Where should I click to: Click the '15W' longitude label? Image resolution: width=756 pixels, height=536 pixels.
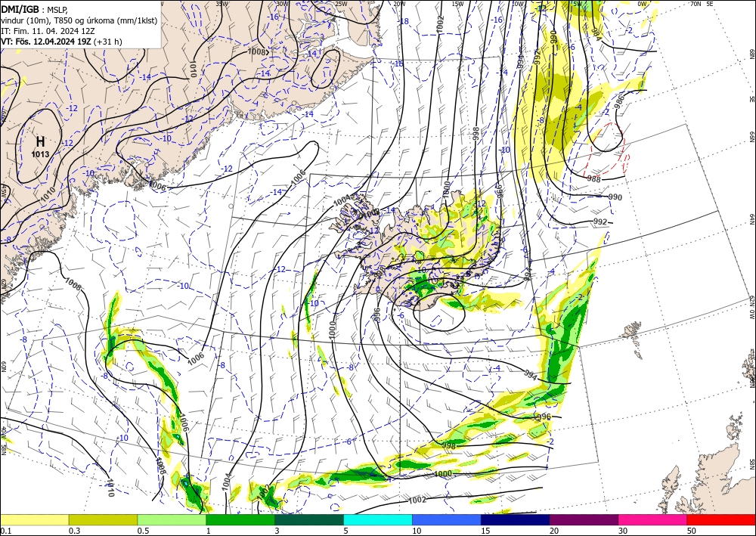[x=457, y=3]
